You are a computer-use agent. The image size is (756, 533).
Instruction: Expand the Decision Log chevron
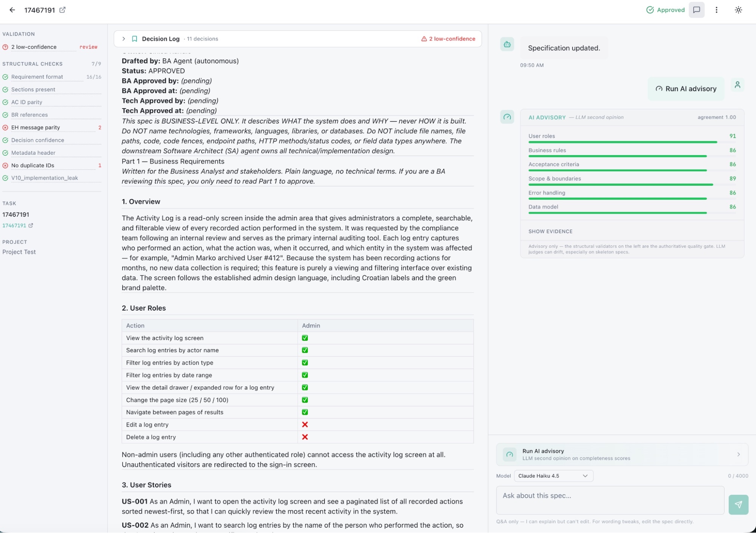pos(123,39)
